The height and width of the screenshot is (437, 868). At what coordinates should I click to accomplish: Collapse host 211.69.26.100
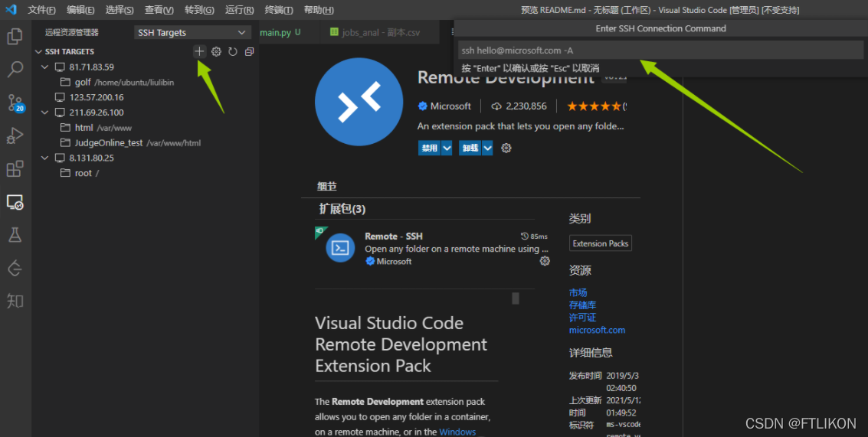pos(45,113)
